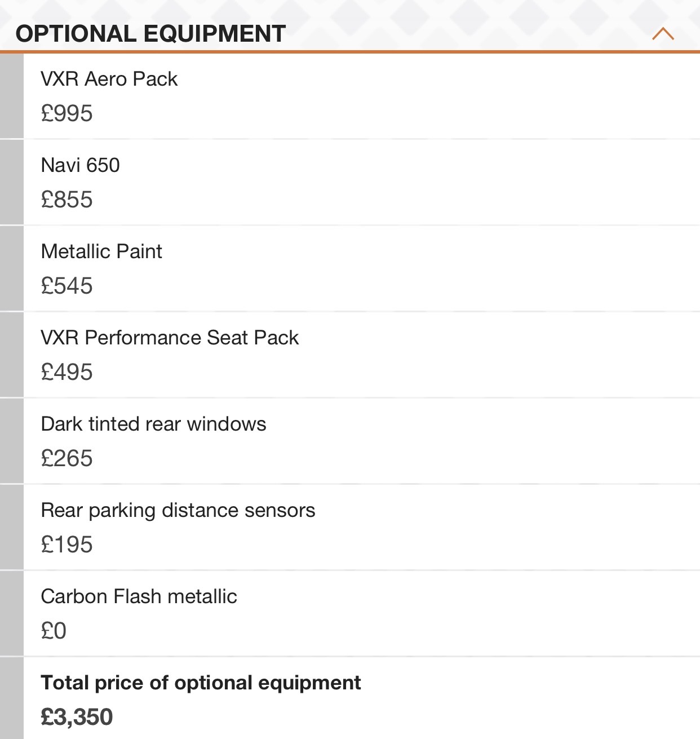Viewport: 700px width, 739px height.
Task: Click the £3,350 total amount
Action: pos(77,717)
